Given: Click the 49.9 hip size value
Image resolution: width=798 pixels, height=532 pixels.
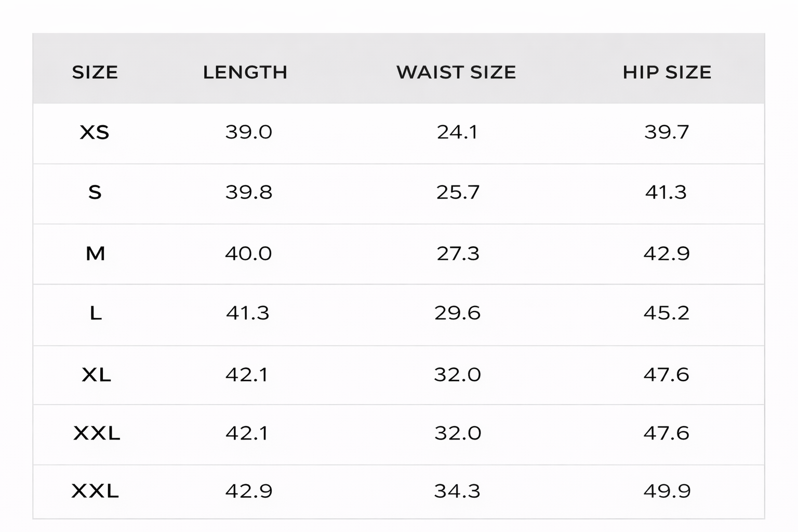Looking at the screenshot, I should pos(667,491).
